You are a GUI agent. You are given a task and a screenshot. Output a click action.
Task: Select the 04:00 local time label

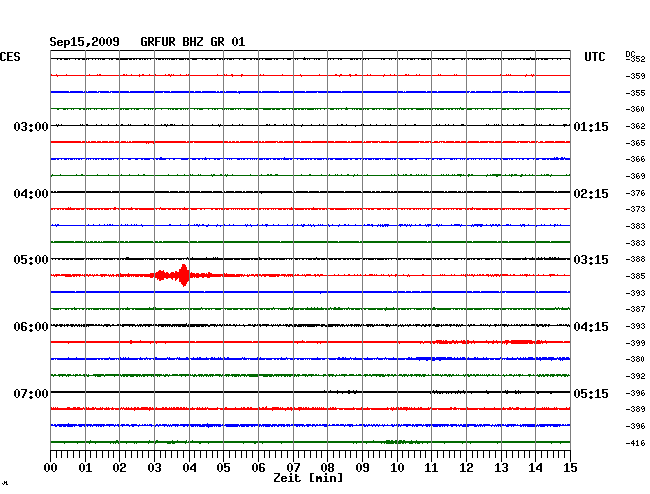31,194
